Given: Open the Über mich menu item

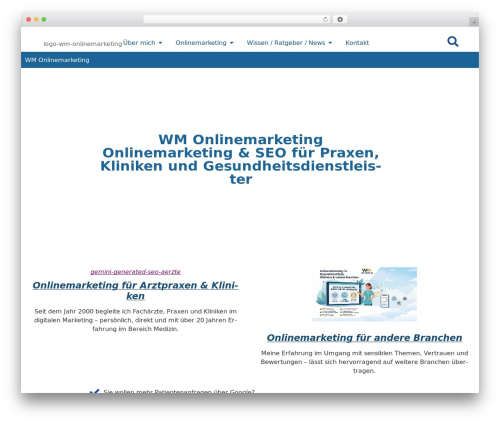Looking at the screenshot, I should [x=139, y=43].
